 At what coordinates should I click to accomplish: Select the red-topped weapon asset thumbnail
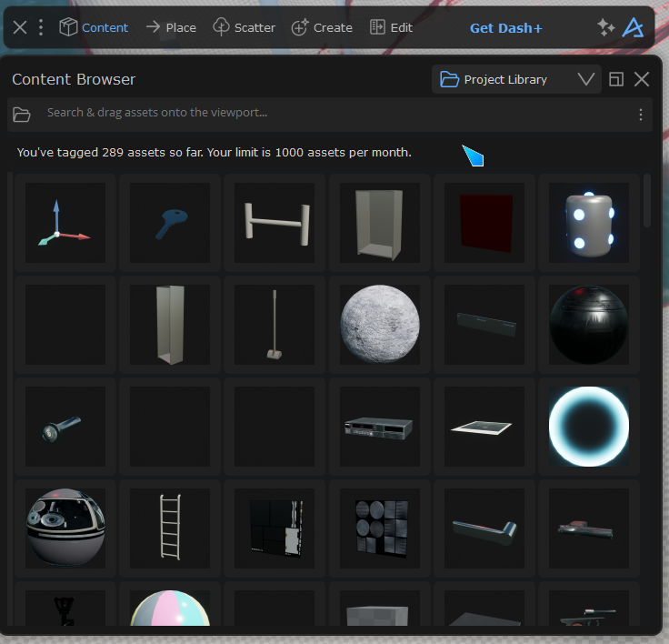[589, 528]
